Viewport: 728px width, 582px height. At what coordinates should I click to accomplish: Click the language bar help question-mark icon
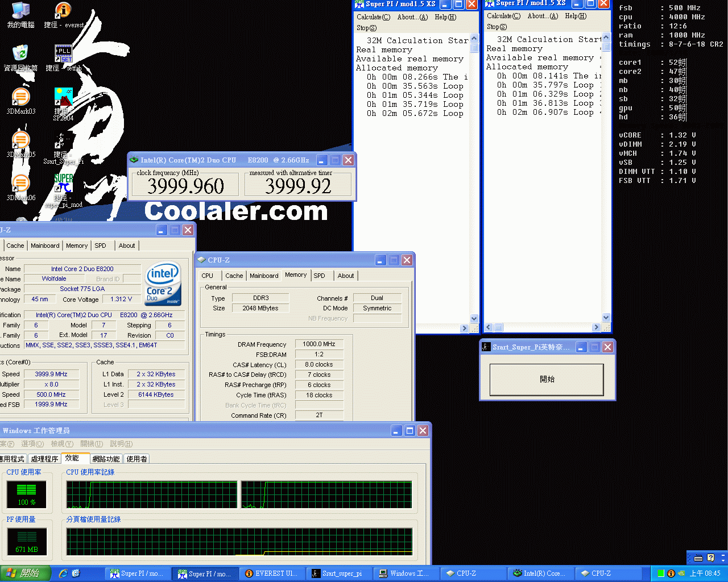click(x=710, y=558)
